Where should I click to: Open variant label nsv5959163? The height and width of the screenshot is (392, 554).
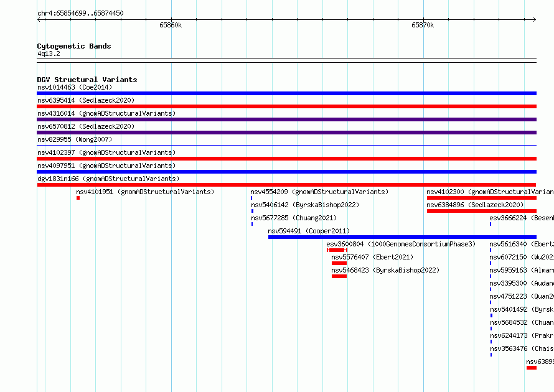522,270
